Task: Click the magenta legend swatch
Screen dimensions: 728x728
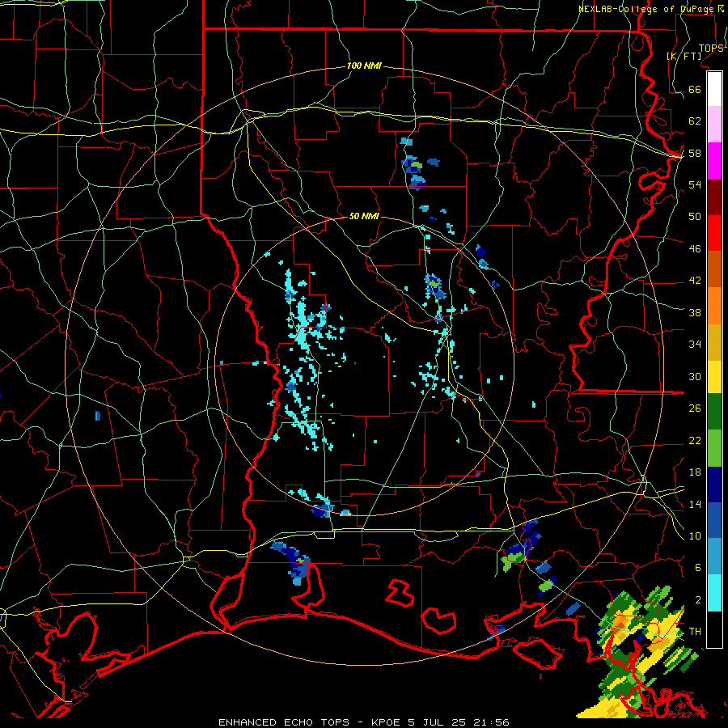Action: 714,161
